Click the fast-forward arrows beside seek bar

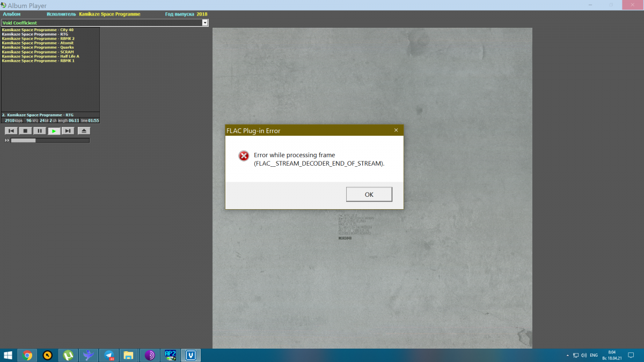[7, 141]
